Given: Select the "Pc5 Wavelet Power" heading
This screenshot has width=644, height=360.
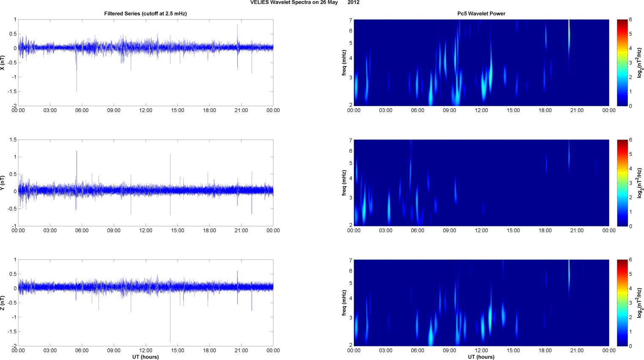Looking at the screenshot, I should [481, 14].
